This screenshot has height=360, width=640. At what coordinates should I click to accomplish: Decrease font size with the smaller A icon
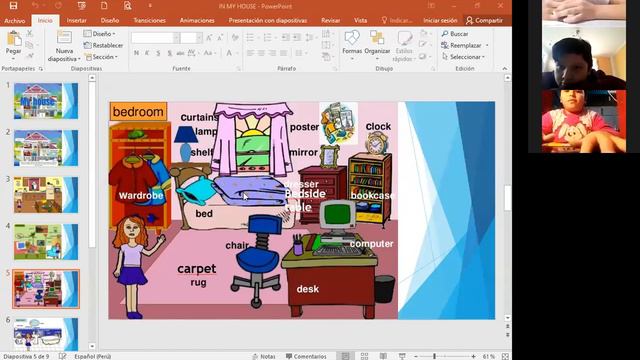click(x=220, y=38)
